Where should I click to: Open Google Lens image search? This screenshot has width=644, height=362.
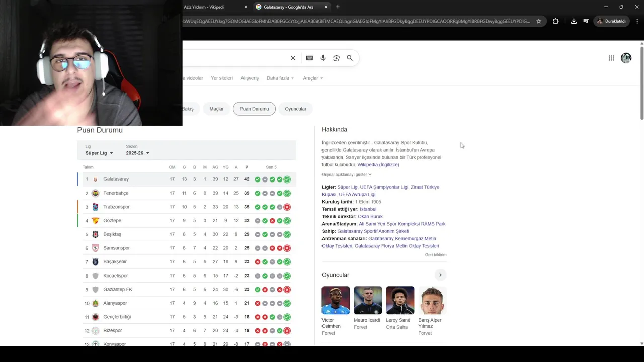(x=336, y=58)
